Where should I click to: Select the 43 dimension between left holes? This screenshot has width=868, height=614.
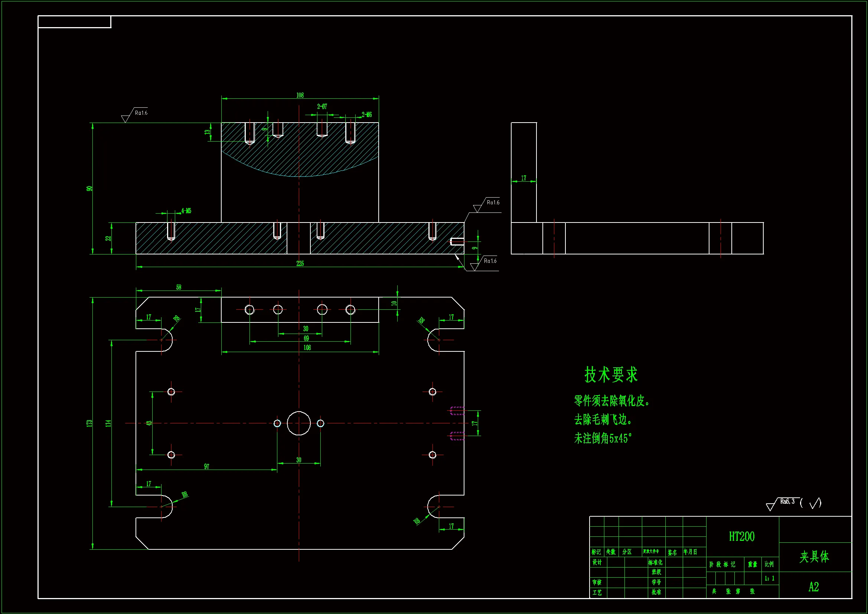point(149,423)
